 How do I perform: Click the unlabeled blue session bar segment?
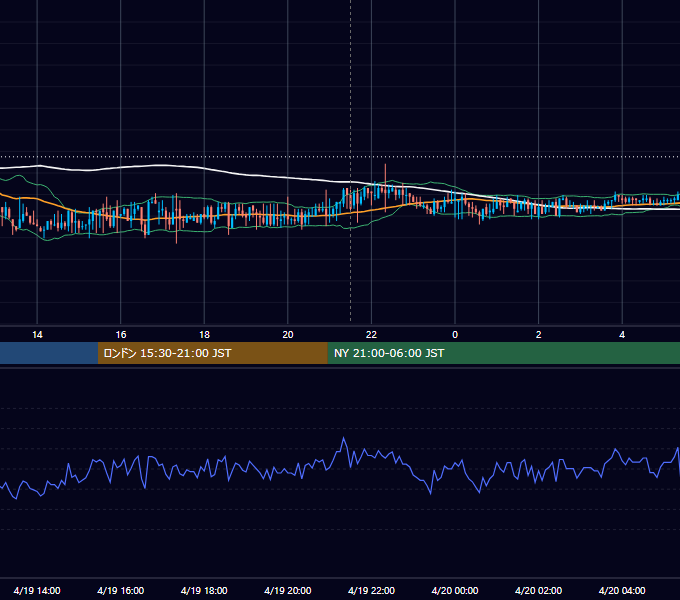coord(49,353)
